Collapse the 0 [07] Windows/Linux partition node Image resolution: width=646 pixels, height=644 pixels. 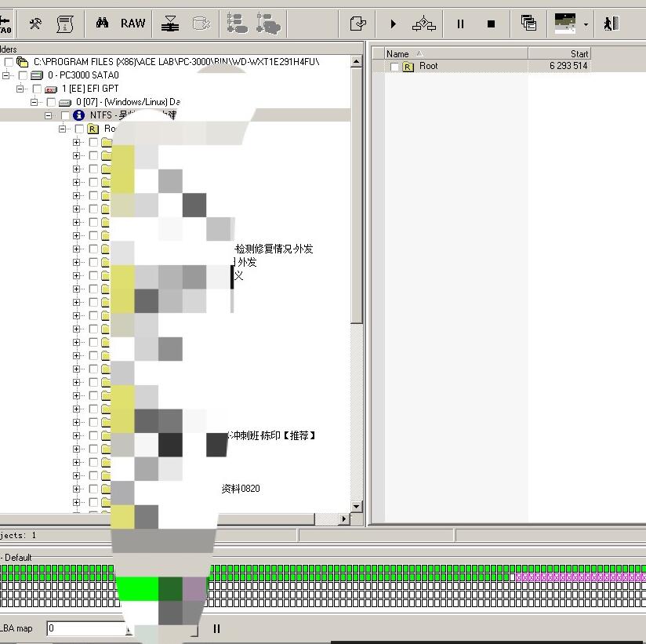coord(34,102)
